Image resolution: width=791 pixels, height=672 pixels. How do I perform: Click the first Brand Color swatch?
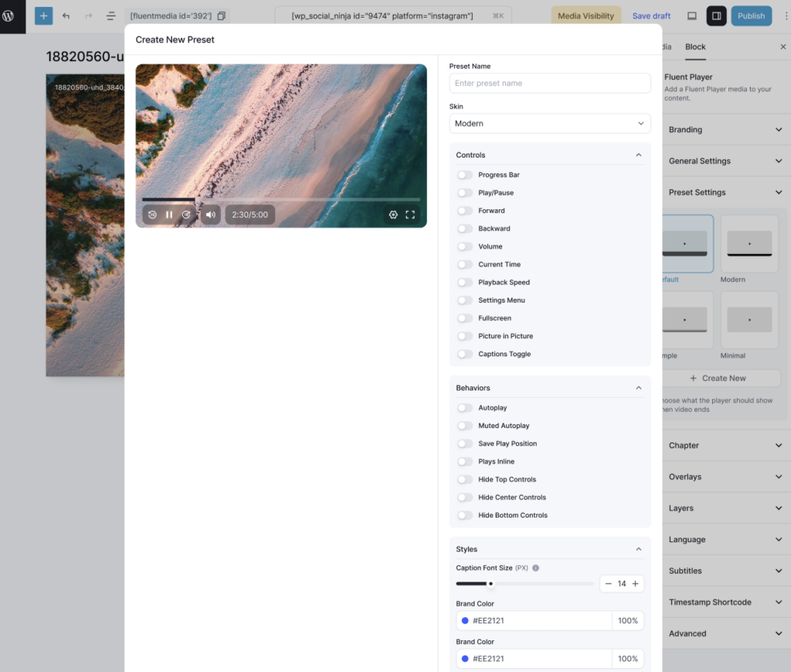coord(465,621)
